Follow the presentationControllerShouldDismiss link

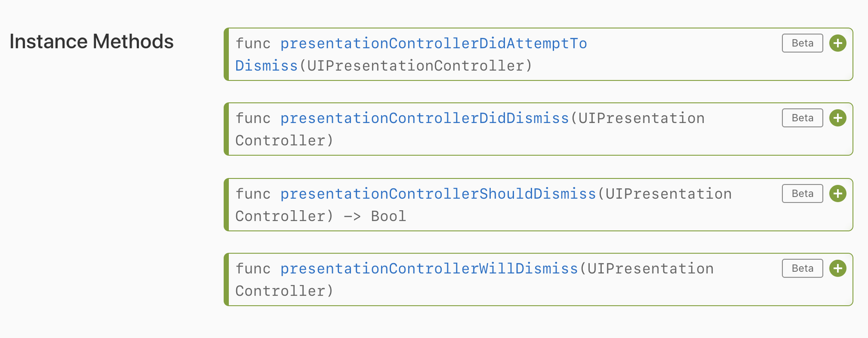pyautogui.click(x=438, y=193)
